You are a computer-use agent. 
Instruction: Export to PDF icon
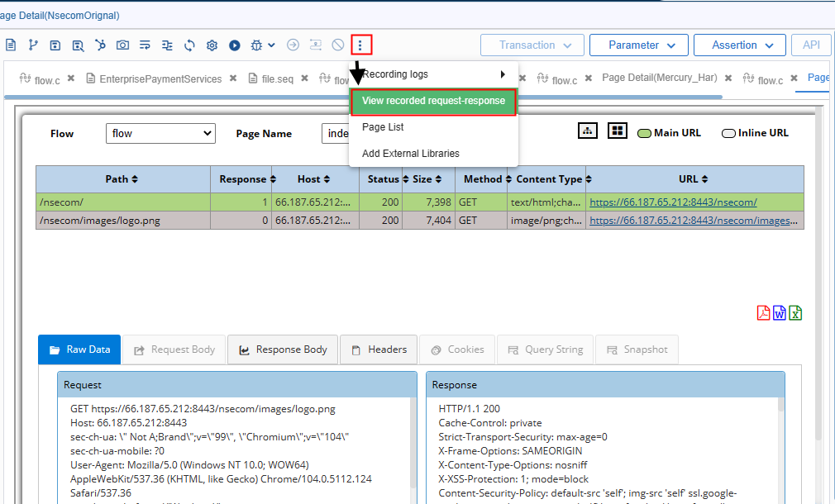tap(763, 313)
